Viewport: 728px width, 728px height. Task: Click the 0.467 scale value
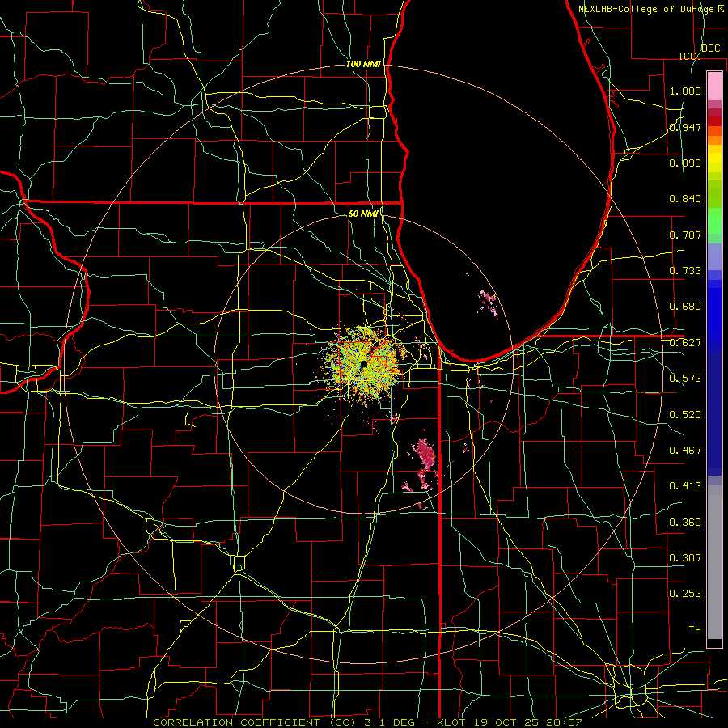685,451
